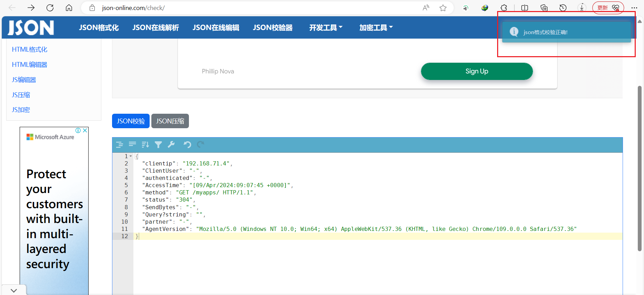Viewport: 644px width, 295px height.
Task: Collapse the JSON object fold arrow on line 1
Action: (x=131, y=156)
